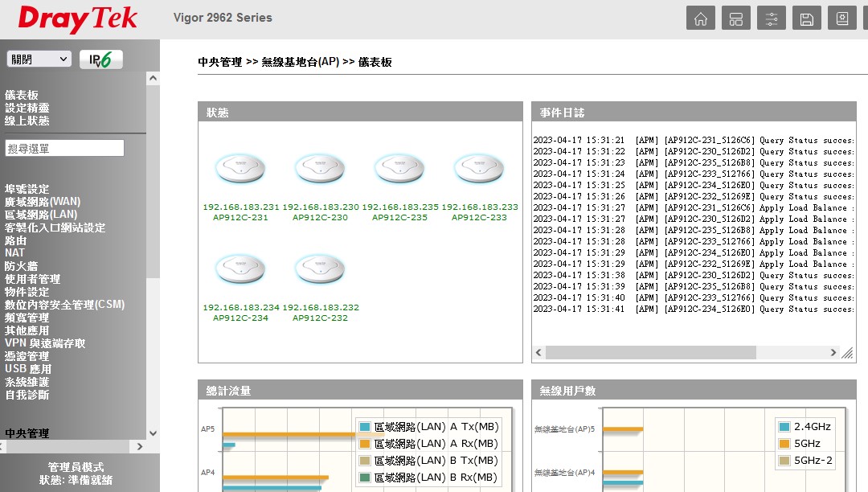This screenshot has height=492, width=868.
Task: Toggle the IPv6 button
Action: click(x=101, y=59)
